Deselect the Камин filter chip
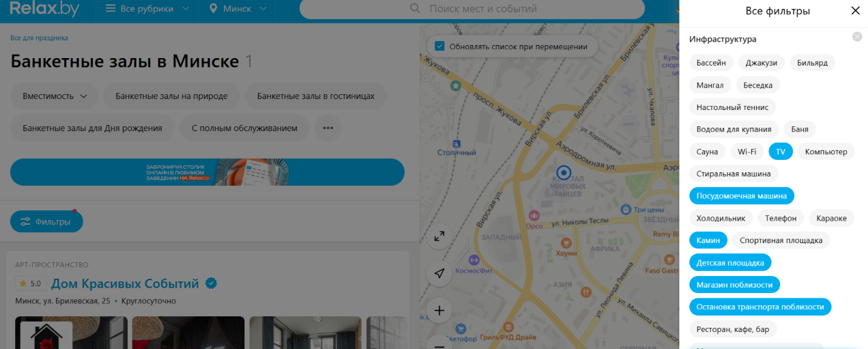 (708, 240)
